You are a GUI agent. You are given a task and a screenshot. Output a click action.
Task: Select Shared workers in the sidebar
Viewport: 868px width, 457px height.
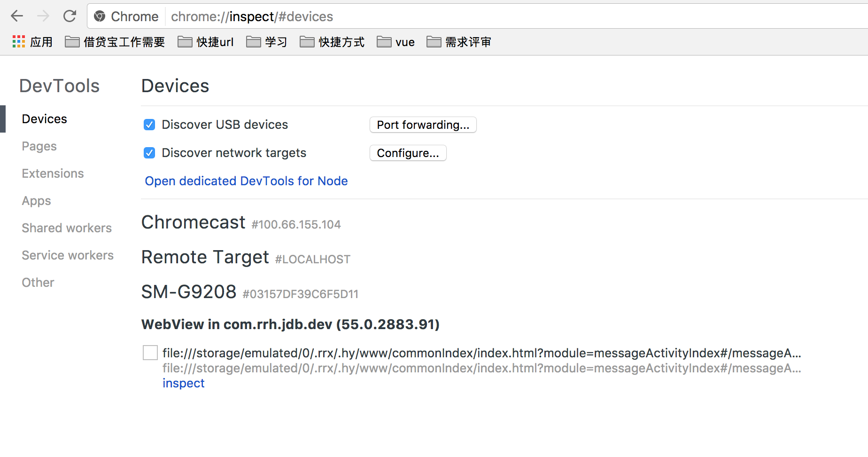(67, 228)
